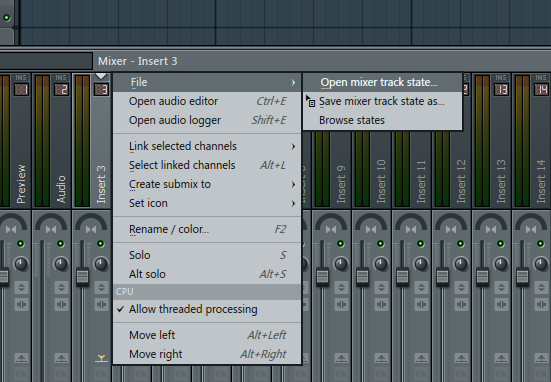Invert phase on the Insert 9 track
The width and height of the screenshot is (551, 382).
[x=341, y=288]
